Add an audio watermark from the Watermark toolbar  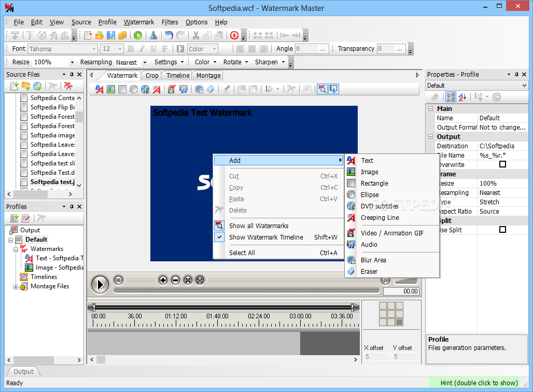[x=184, y=89]
